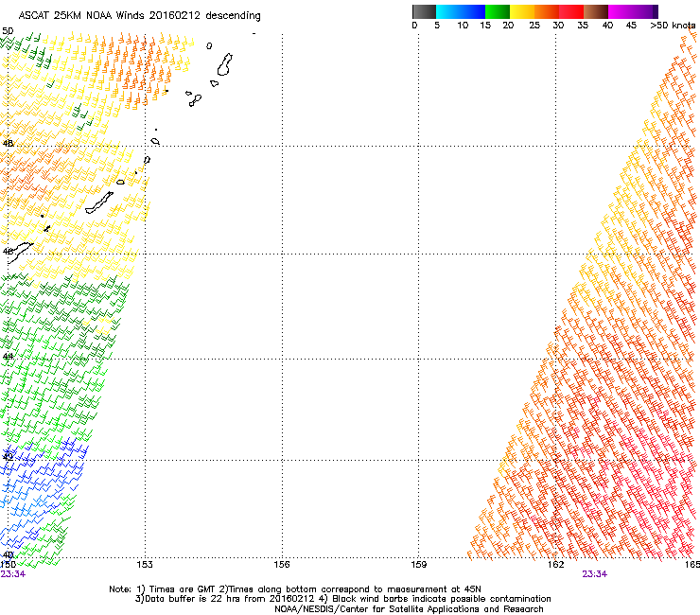The width and height of the screenshot is (700, 615).
Task: Click the purple "23:34" time below longitude 150
Action: pyautogui.click(x=13, y=574)
